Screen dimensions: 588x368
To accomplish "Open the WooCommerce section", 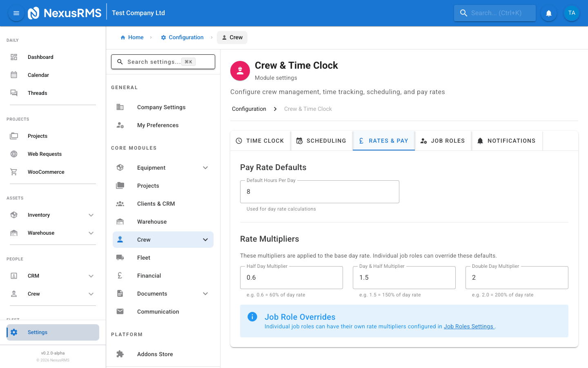I will pyautogui.click(x=46, y=172).
